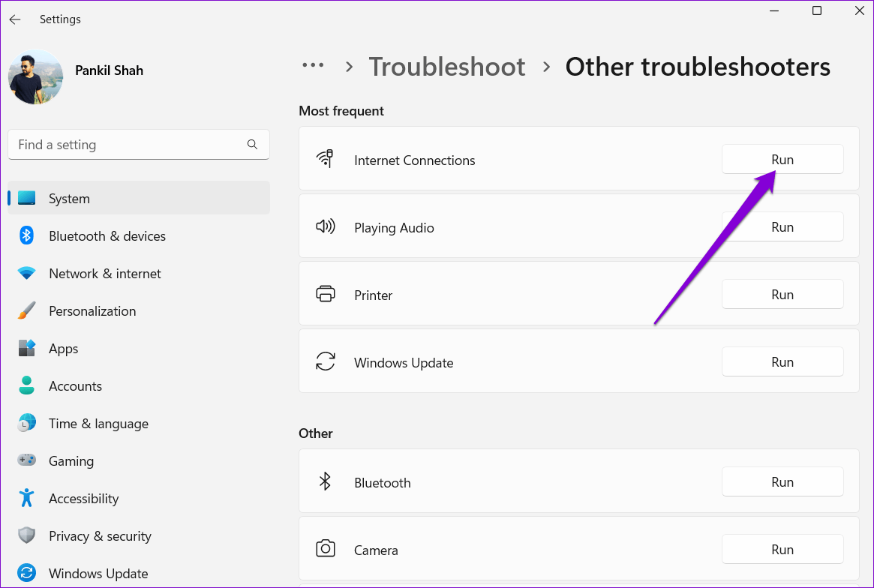The image size is (874, 588).
Task: Click the back arrow in Settings header
Action: click(15, 19)
